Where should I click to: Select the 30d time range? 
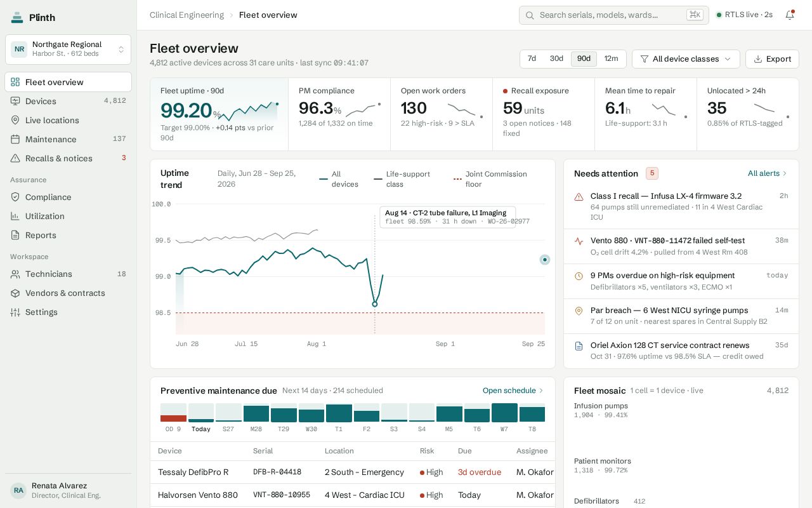pyautogui.click(x=556, y=59)
